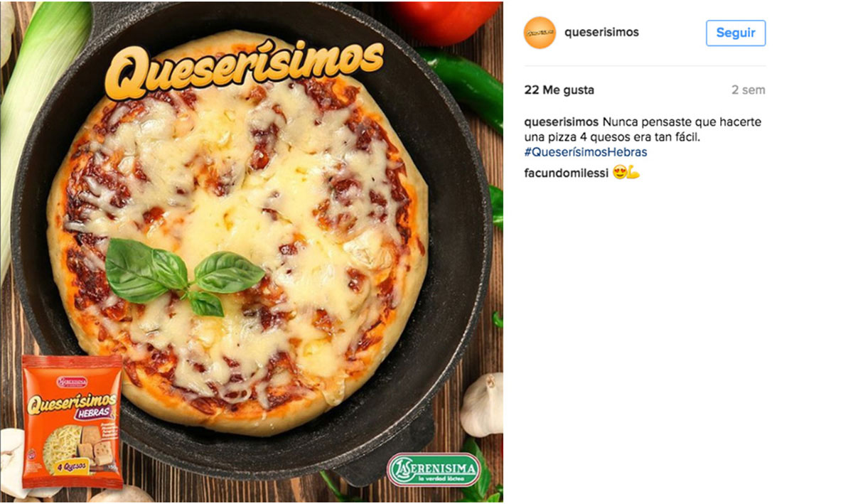Click the garlic bulb in the photo
The width and height of the screenshot is (853, 504).
[482, 405]
